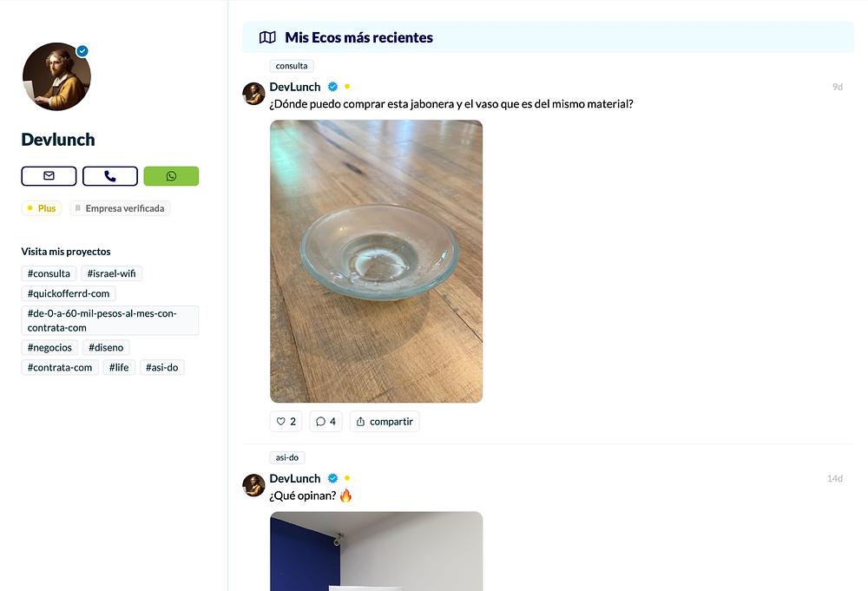868x591 pixels.
Task: Click DevLunch avatar on the jabonera post
Action: (x=253, y=94)
